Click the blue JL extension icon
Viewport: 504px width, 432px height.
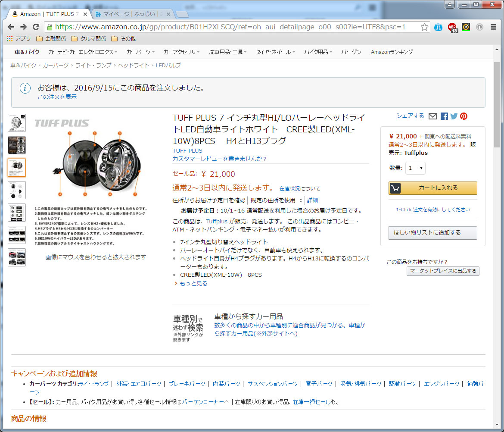[x=438, y=27]
